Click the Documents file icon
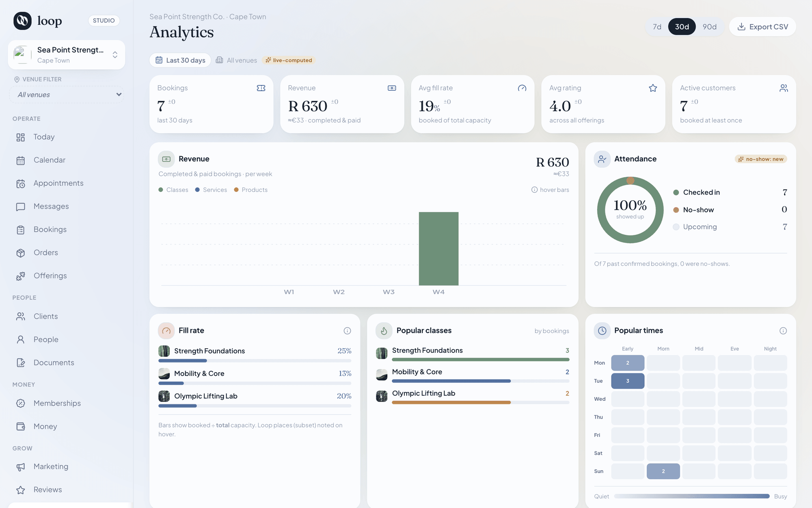Viewport: 812px width, 508px height. (x=21, y=363)
